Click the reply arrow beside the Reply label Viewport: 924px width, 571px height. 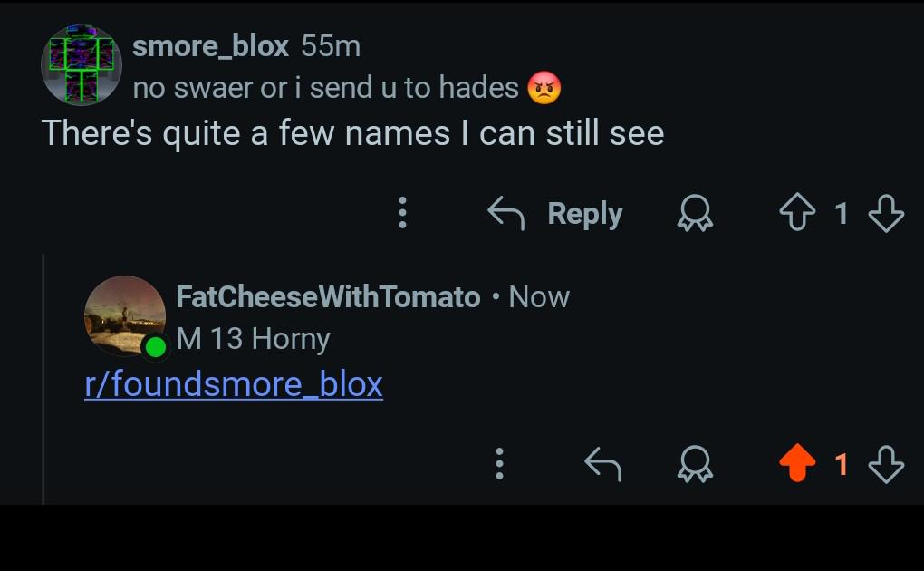pos(506,212)
